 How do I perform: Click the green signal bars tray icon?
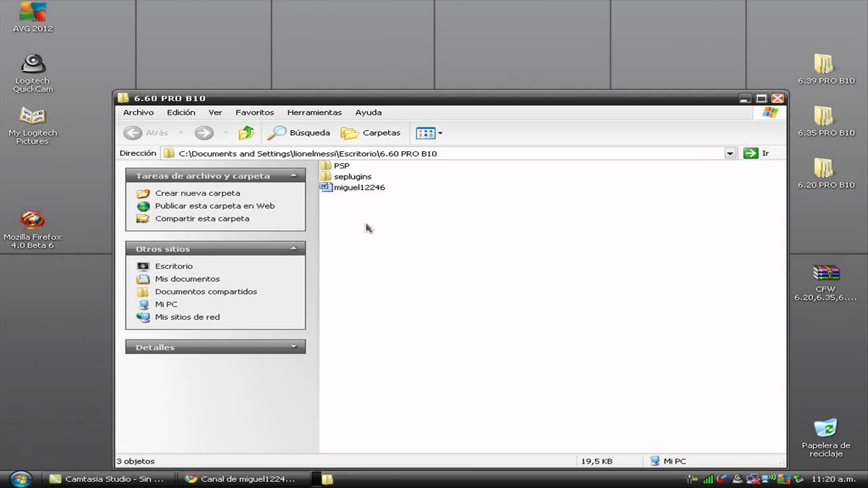click(708, 479)
